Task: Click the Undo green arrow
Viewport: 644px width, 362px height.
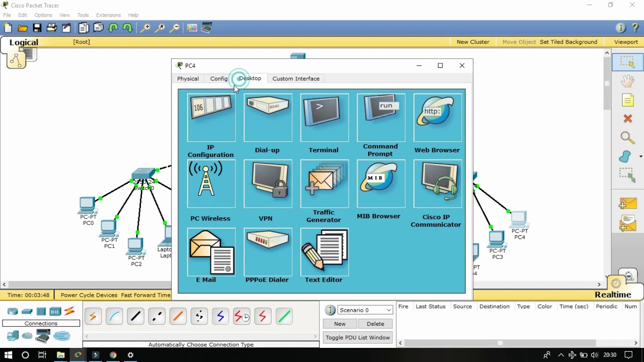Action: tap(113, 28)
